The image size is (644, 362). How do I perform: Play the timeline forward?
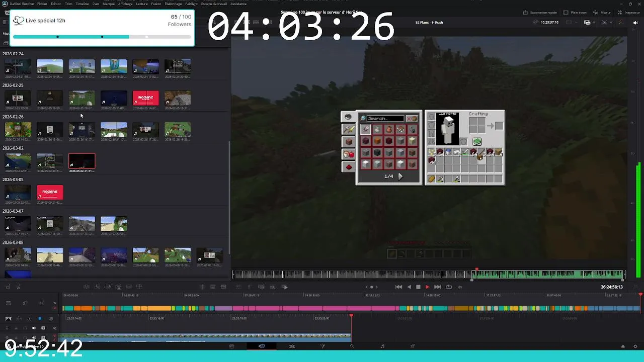pyautogui.click(x=427, y=287)
